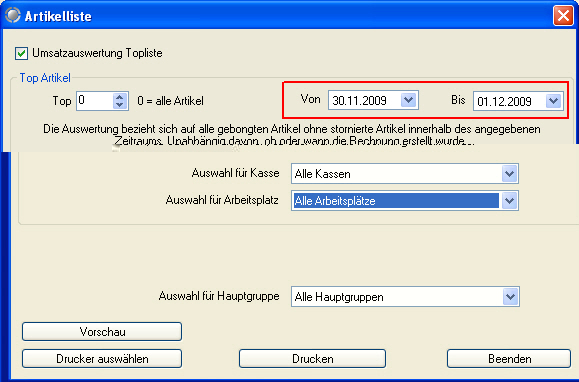Screen dimensions: 579x382
Task: Click the Beenden button
Action: (509, 359)
